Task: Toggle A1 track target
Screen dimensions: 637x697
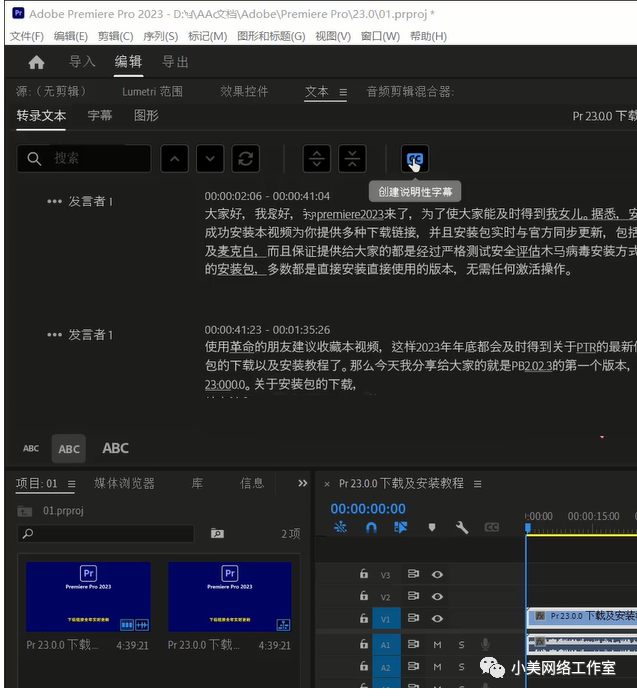Action: [386, 645]
